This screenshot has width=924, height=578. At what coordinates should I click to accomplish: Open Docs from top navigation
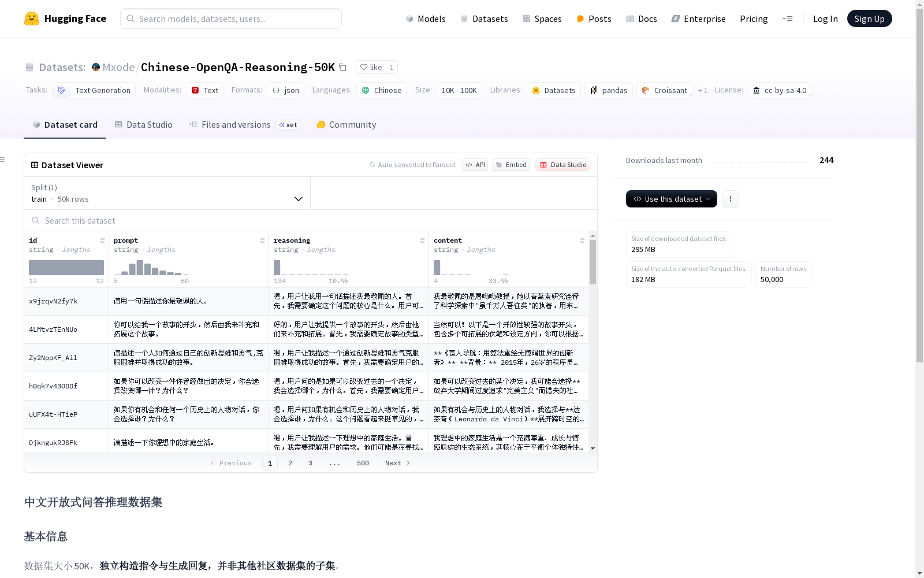tap(642, 18)
